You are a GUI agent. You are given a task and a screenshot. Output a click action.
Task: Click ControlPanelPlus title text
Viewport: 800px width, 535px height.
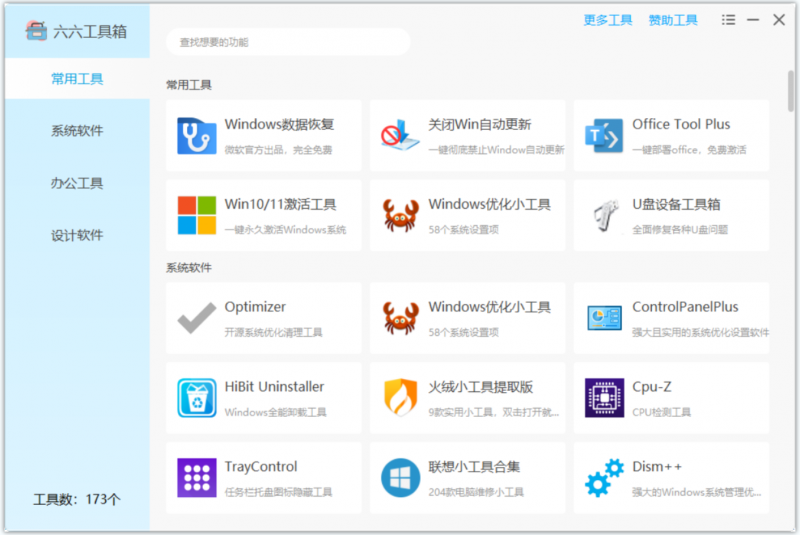point(685,307)
